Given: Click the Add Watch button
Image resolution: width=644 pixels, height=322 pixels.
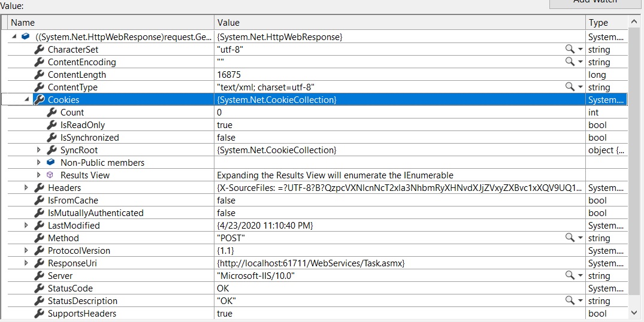Looking at the screenshot, I should (595, 3).
